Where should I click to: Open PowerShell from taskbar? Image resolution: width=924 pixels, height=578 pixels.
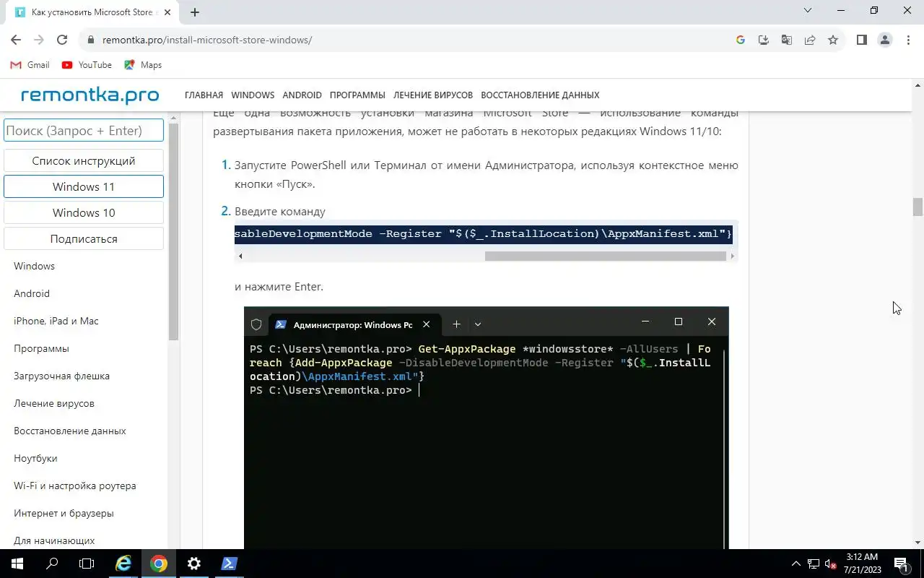click(x=230, y=564)
